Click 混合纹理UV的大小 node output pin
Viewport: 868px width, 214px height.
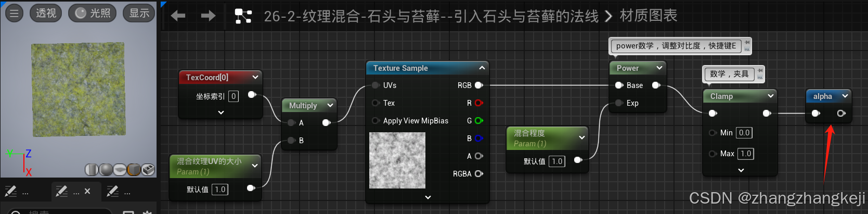click(251, 188)
